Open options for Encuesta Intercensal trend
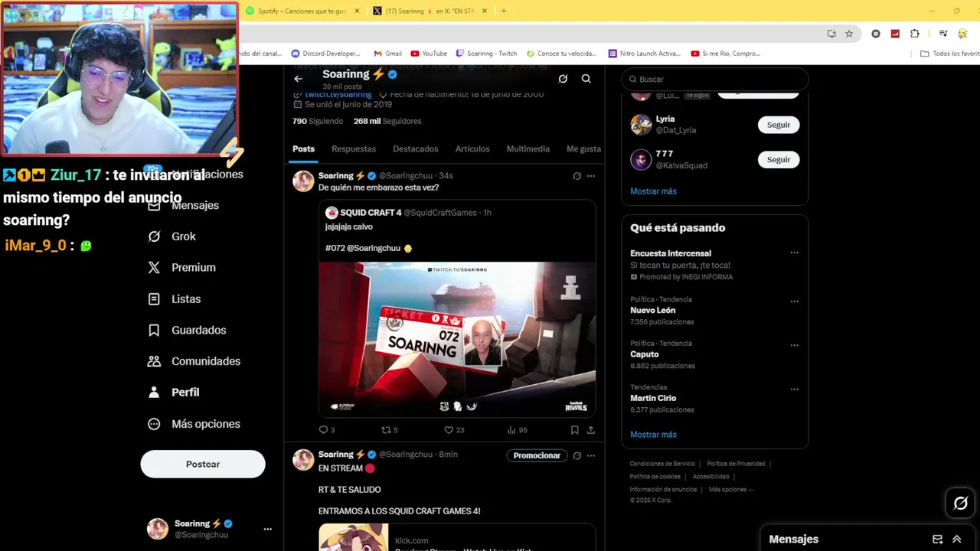Screen dimensions: 980x551 (794, 253)
